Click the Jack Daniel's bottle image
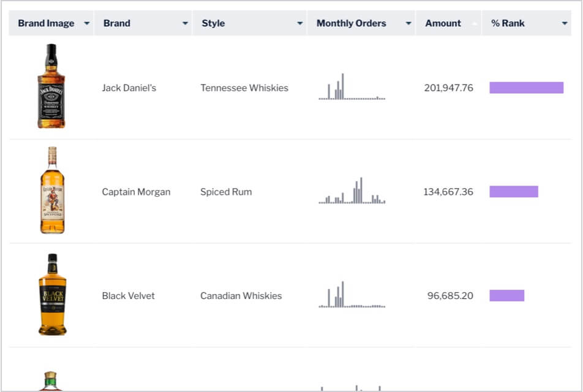The image size is (583, 392). click(51, 86)
